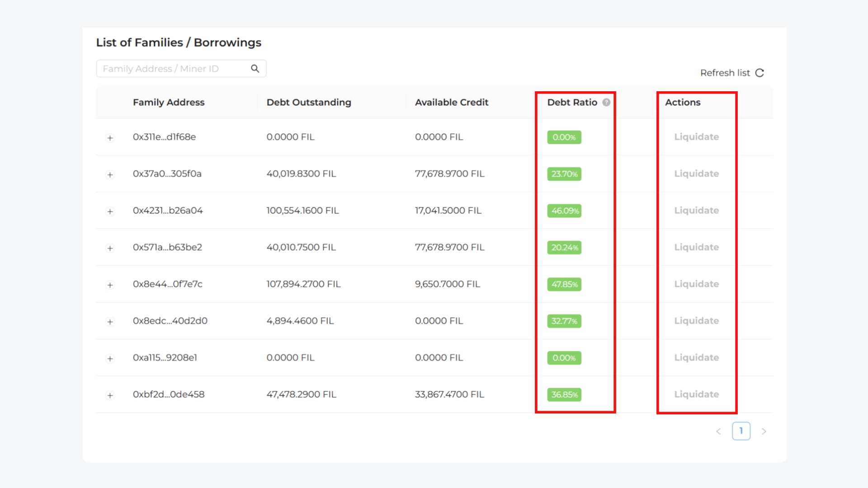Viewport: 868px width, 488px height.
Task: Click the 23.70% debt ratio badge
Action: (x=564, y=174)
